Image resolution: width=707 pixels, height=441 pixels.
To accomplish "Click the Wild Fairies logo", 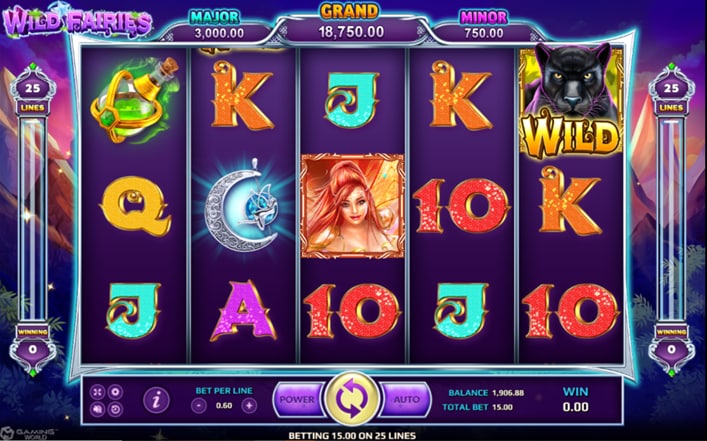I will coord(77,21).
